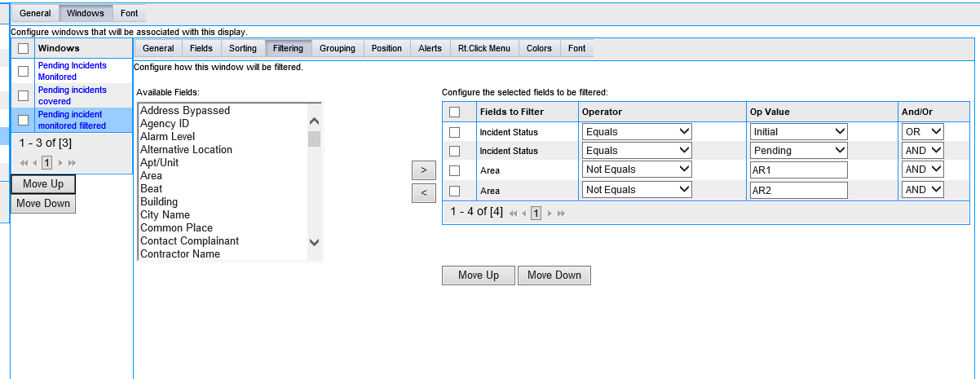Open the top-level Font tab
This screenshot has width=980, height=379.
pos(129,14)
